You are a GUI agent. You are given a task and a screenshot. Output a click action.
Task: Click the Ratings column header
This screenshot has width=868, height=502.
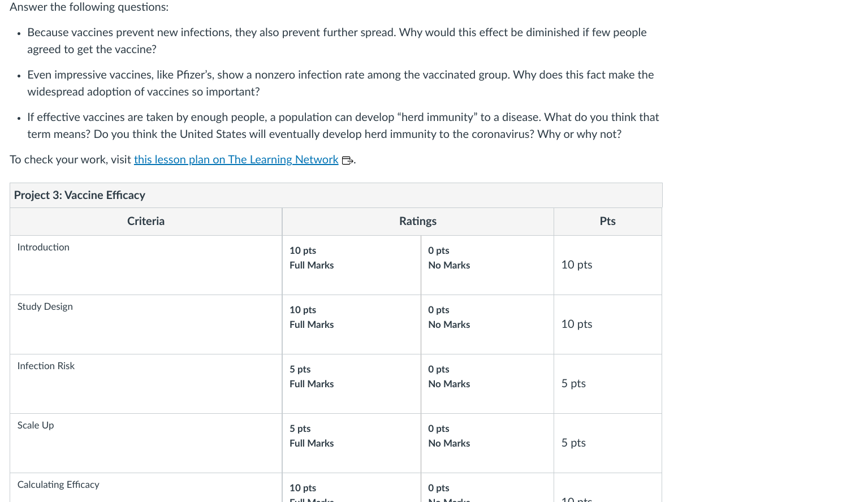click(418, 221)
